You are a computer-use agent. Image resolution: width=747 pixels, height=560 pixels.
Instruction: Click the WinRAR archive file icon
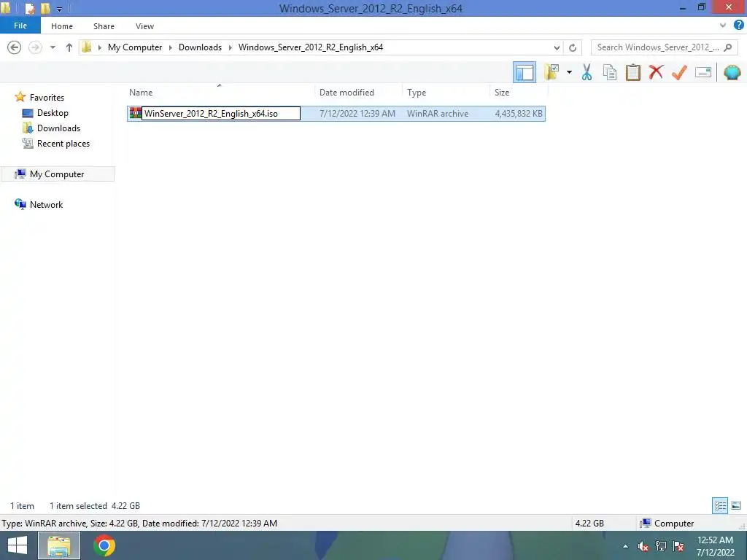(135, 113)
